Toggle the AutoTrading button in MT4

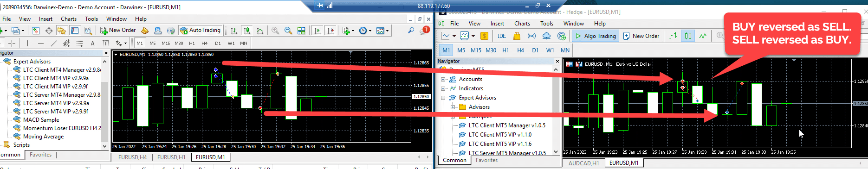tap(201, 31)
